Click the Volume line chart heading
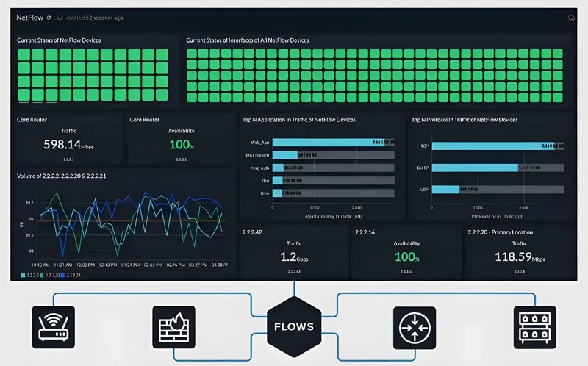Image resolution: width=588 pixels, height=366 pixels. pyautogui.click(x=62, y=176)
